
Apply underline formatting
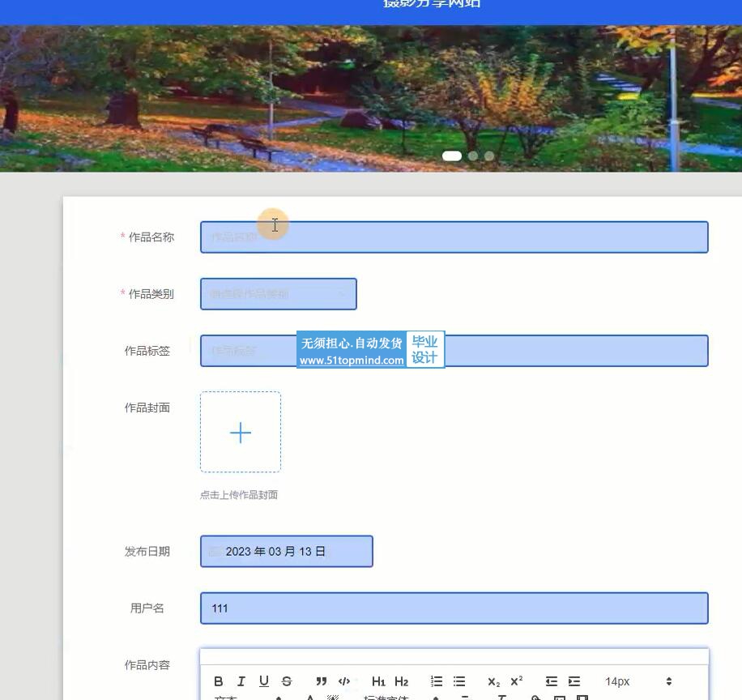click(264, 681)
